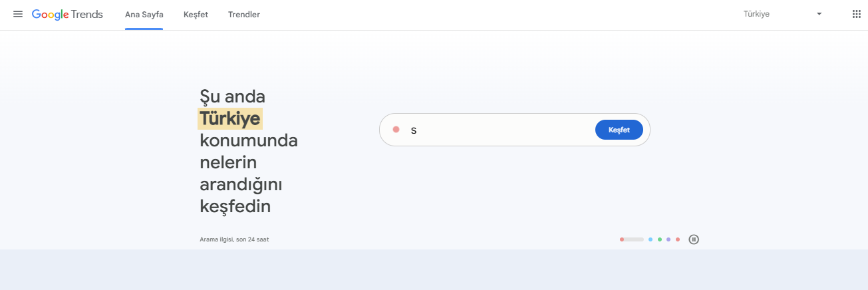This screenshot has width=868, height=290.
Task: Go to the Trendler tab
Action: (243, 14)
